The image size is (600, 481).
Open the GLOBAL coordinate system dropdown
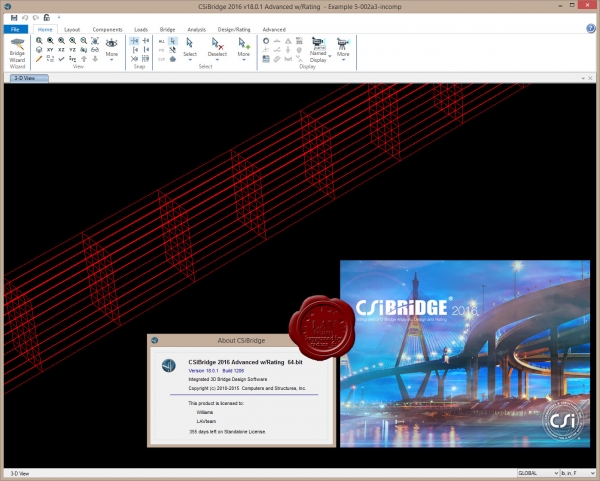(538, 473)
